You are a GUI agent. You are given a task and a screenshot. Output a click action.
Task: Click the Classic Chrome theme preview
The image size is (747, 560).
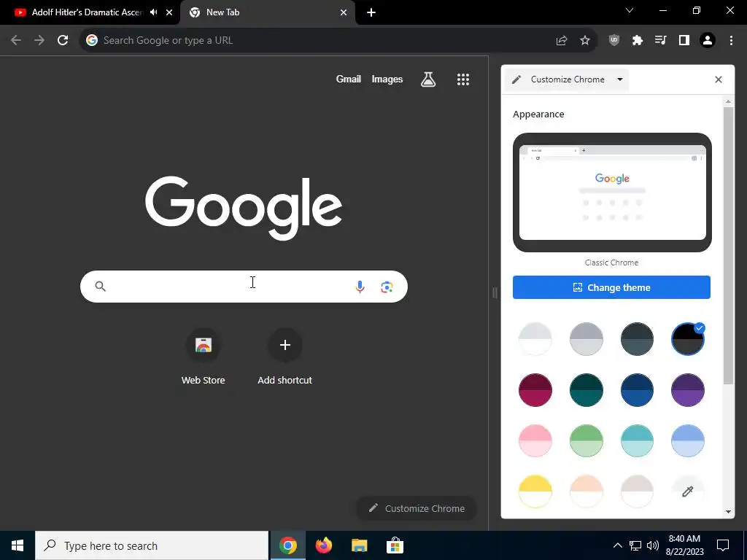pos(612,192)
